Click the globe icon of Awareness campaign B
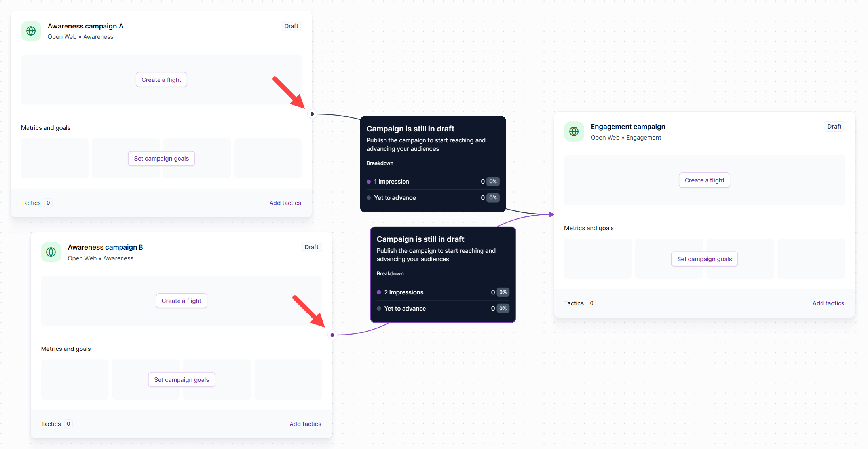This screenshot has height=449, width=868. (x=51, y=252)
